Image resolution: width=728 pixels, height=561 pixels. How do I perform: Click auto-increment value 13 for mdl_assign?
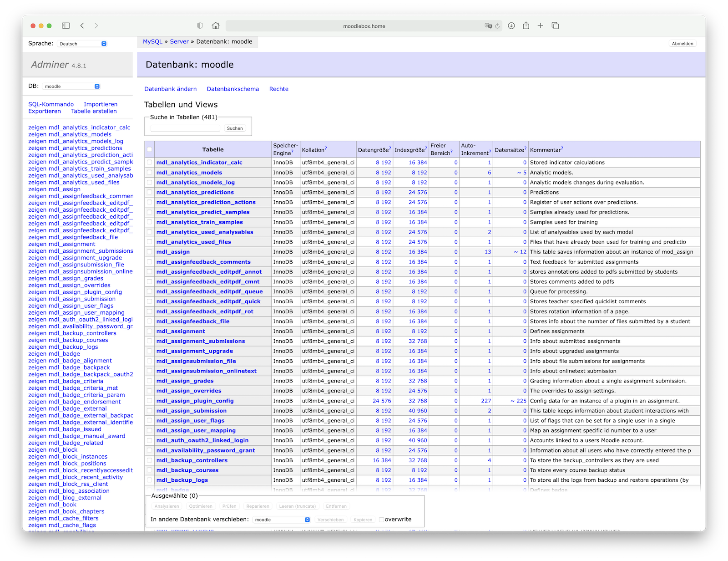[x=488, y=252]
